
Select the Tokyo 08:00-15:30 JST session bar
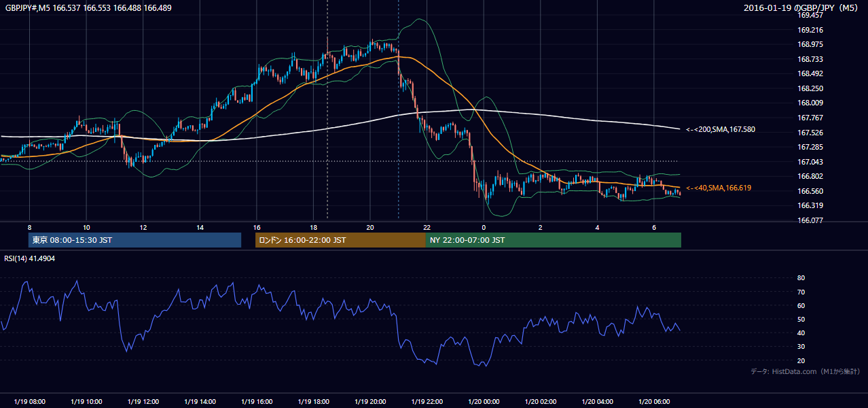pos(134,240)
